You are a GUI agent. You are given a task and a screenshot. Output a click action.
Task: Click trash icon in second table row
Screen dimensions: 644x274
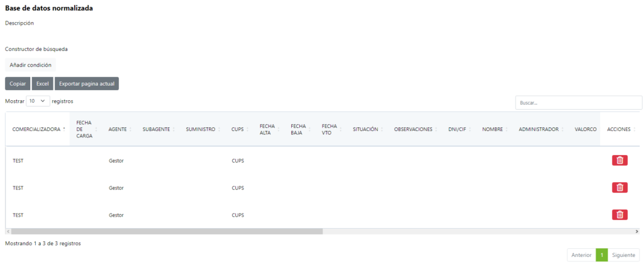coord(619,188)
